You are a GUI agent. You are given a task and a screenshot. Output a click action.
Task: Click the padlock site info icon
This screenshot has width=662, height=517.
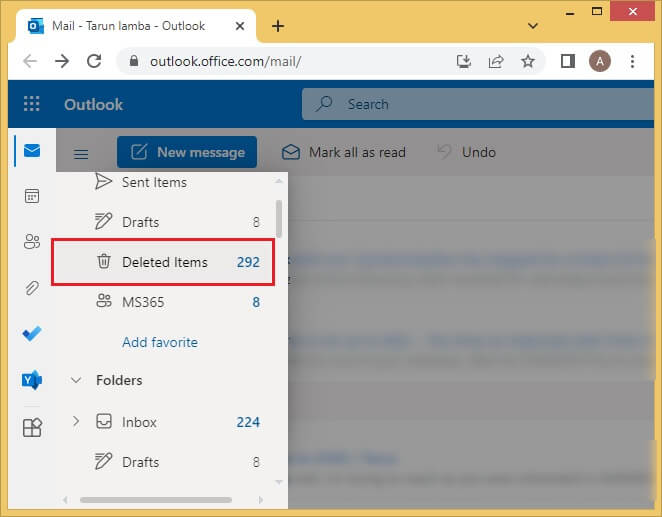134,61
